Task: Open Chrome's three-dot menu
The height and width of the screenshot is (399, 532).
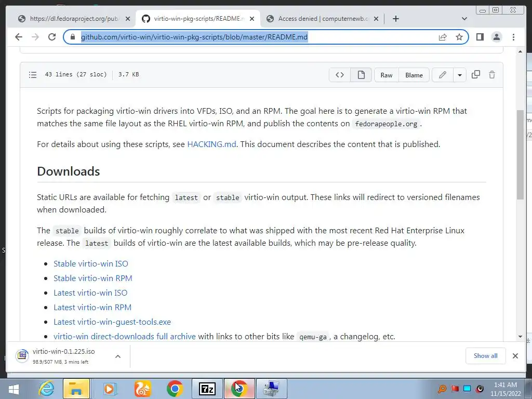Action: 513,37
